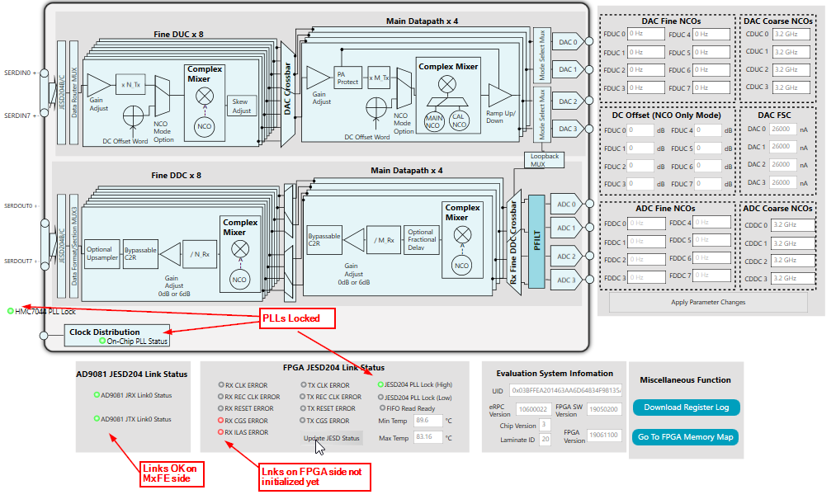Viewport: 836px width, 504px height.
Task: Click the eRPC Version field
Action: tap(534, 409)
